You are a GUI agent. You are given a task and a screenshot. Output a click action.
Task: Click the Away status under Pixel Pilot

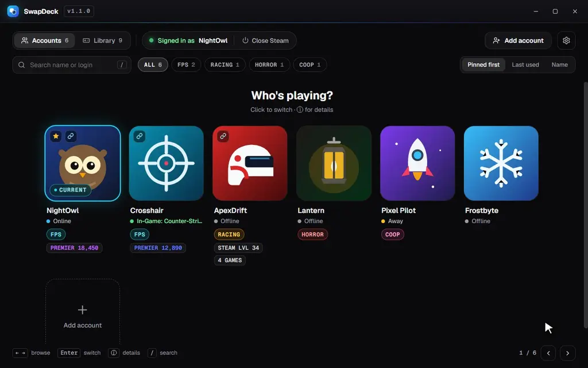click(392, 221)
